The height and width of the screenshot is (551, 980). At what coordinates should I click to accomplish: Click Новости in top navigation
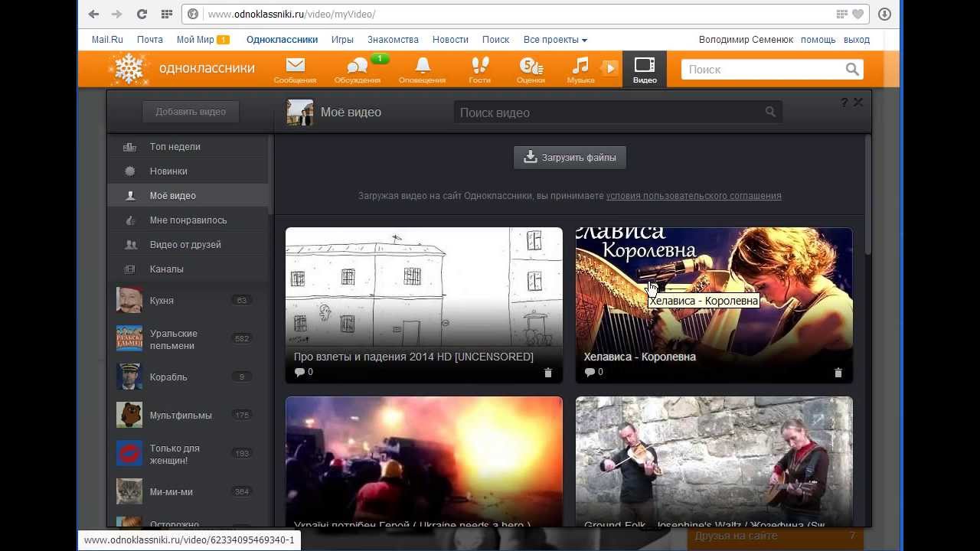(450, 39)
